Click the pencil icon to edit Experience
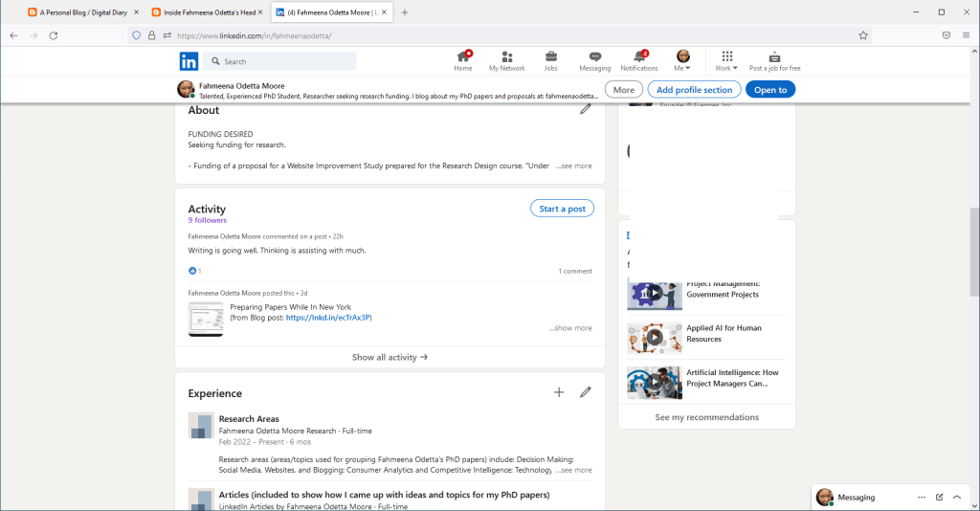This screenshot has width=980, height=511. (x=586, y=392)
